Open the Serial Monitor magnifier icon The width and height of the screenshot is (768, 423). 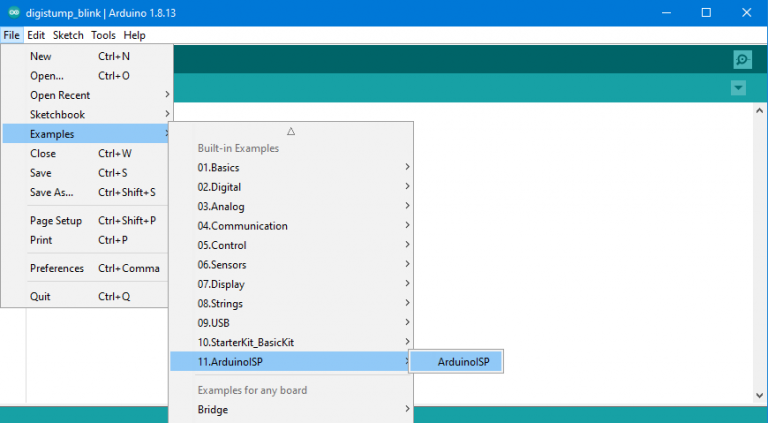tap(741, 60)
